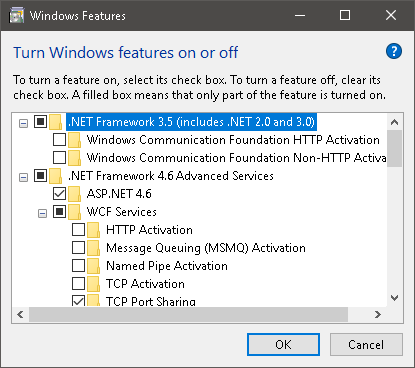Enable the Message Queuing (MSMQ) Activation checkbox
The height and width of the screenshot is (368, 415).
coord(78,248)
